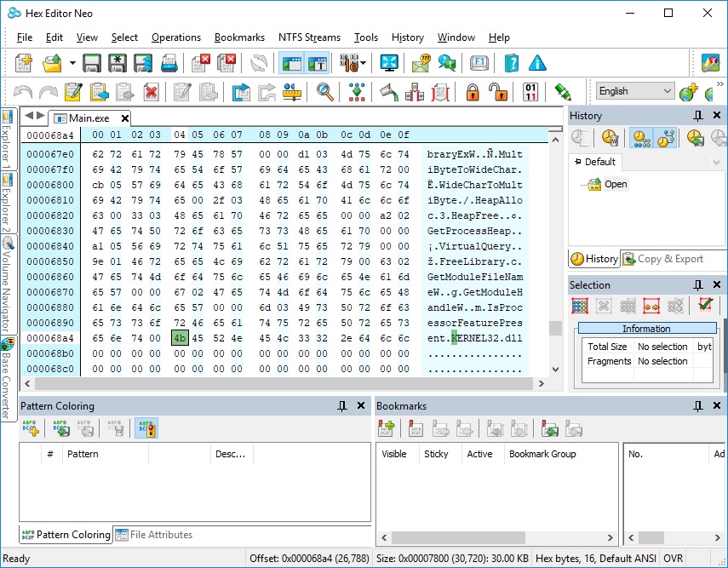Close the Main.exe tab
Viewport: 728px width, 568px height.
125,118
